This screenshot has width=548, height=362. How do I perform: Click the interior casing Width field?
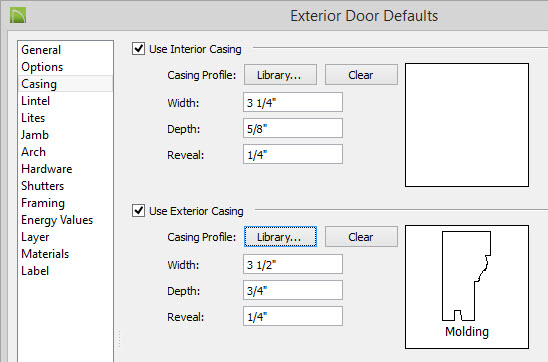(293, 102)
